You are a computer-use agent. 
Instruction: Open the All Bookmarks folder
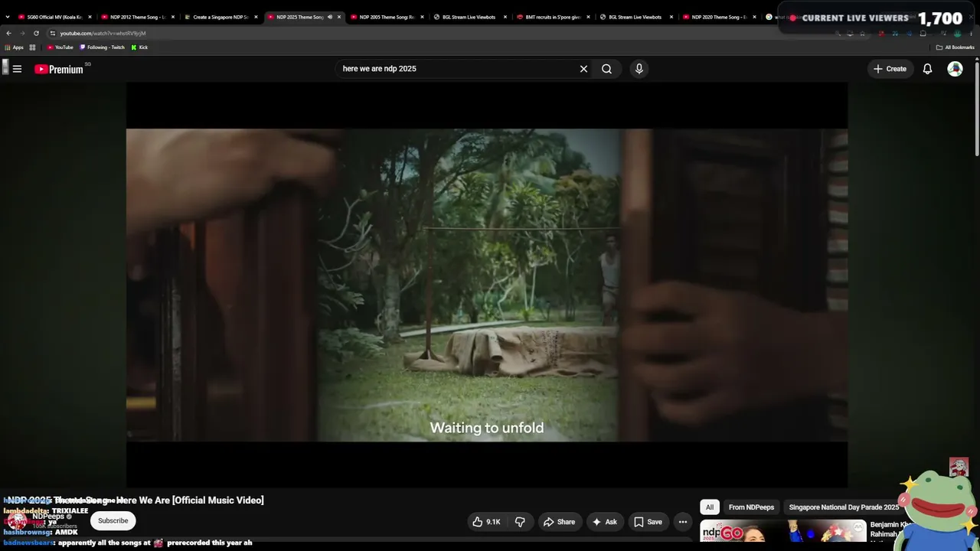point(955,47)
